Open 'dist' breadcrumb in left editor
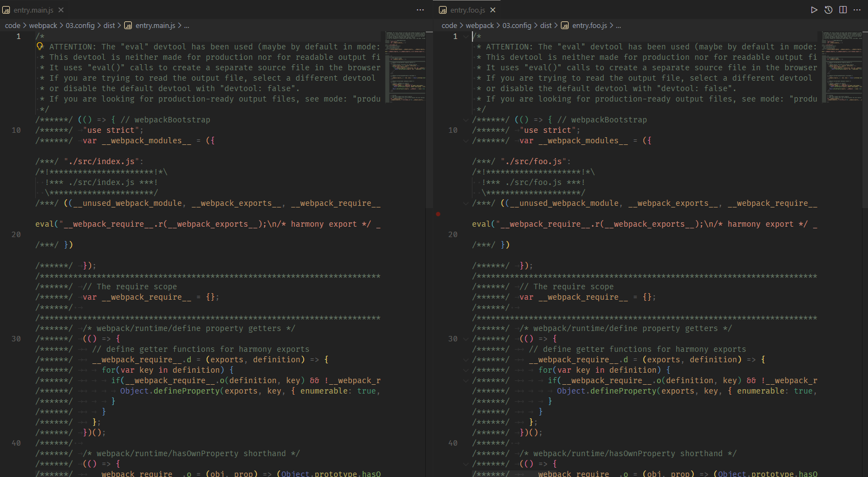Image resolution: width=868 pixels, height=477 pixels. (109, 26)
